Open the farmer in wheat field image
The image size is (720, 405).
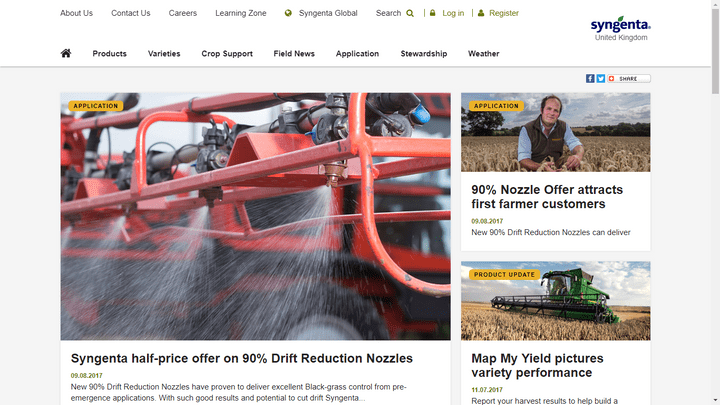[556, 132]
